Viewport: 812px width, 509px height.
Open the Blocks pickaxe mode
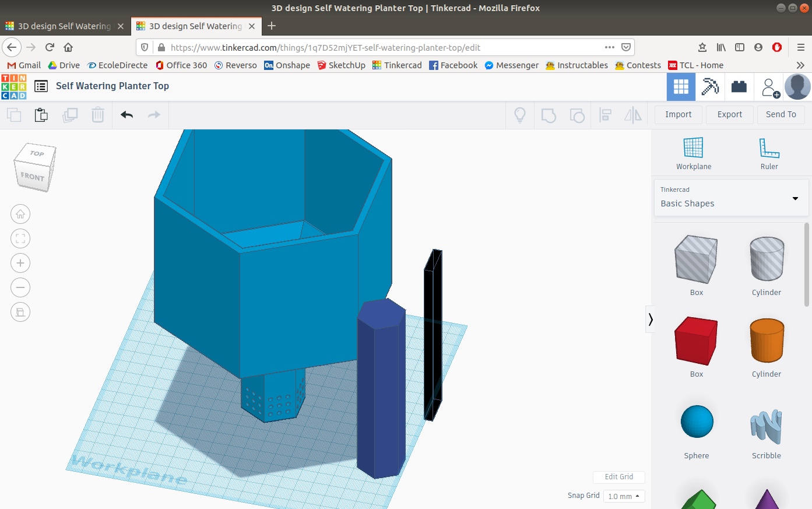coord(710,87)
